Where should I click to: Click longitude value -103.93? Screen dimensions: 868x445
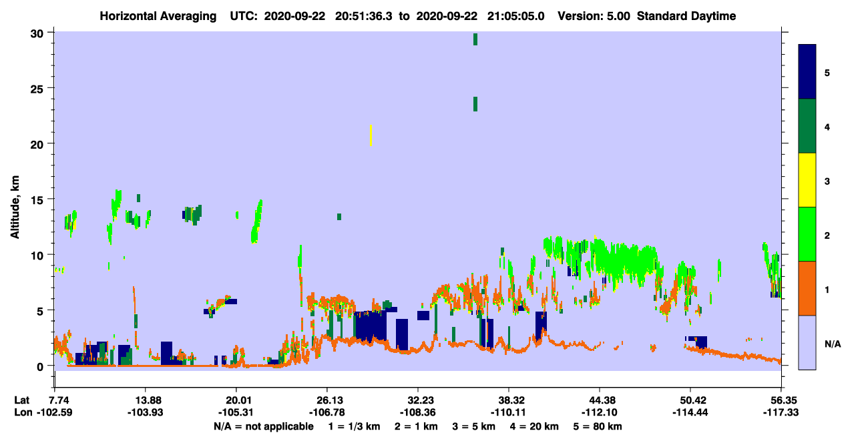[x=145, y=412]
